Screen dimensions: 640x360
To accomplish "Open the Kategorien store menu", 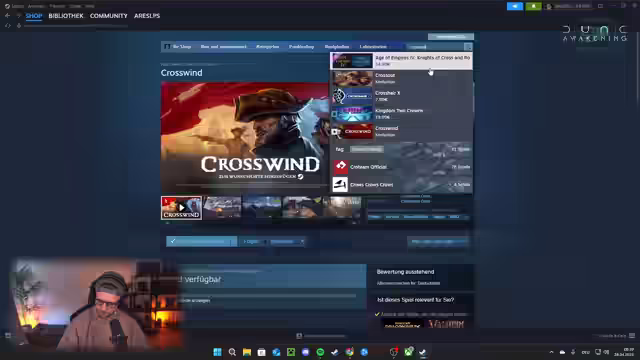I will pyautogui.click(x=267, y=47).
